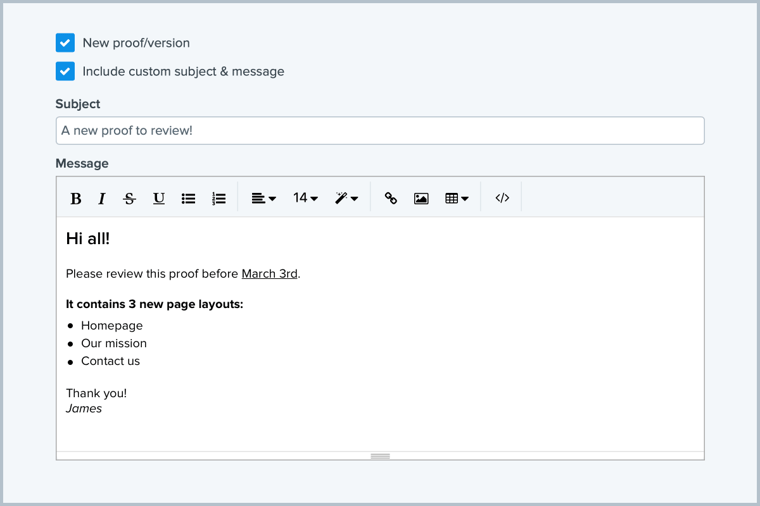Toggle bold formatting in message toolbar

pos(76,198)
